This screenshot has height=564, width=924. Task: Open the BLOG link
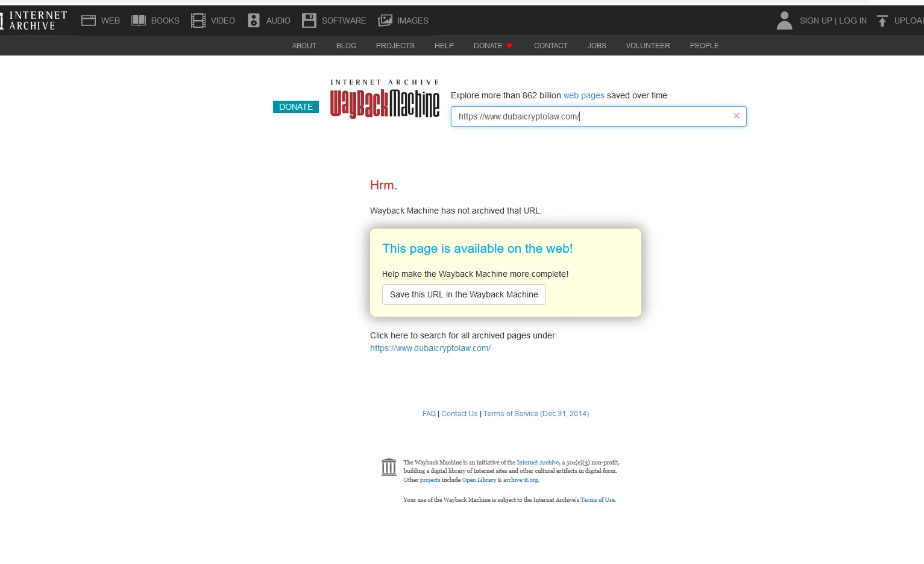(346, 46)
